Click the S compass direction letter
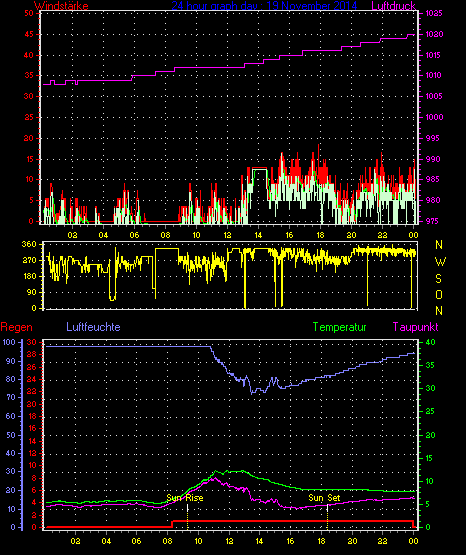The height and width of the screenshot is (555, 466). (x=438, y=279)
